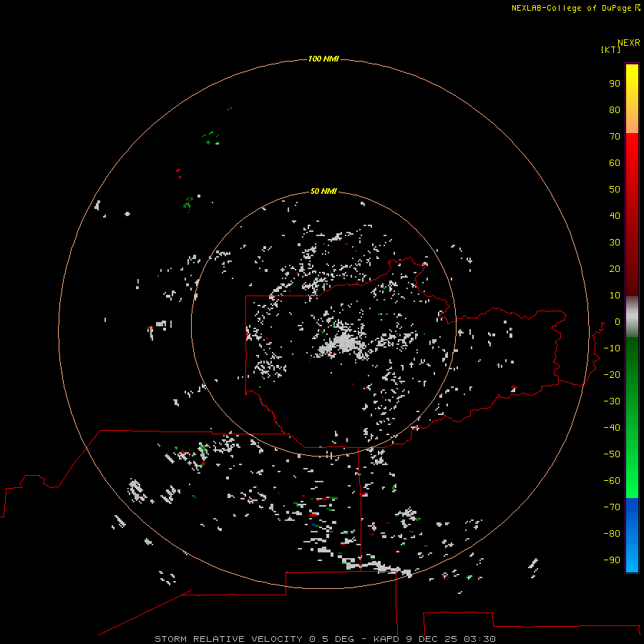Click the -90 value on velocity scale
The image size is (644, 644).
pyautogui.click(x=612, y=560)
